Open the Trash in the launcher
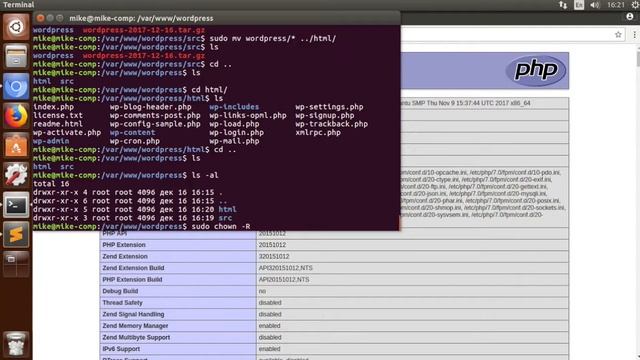Viewport: 640px width, 360px height. tap(16, 344)
